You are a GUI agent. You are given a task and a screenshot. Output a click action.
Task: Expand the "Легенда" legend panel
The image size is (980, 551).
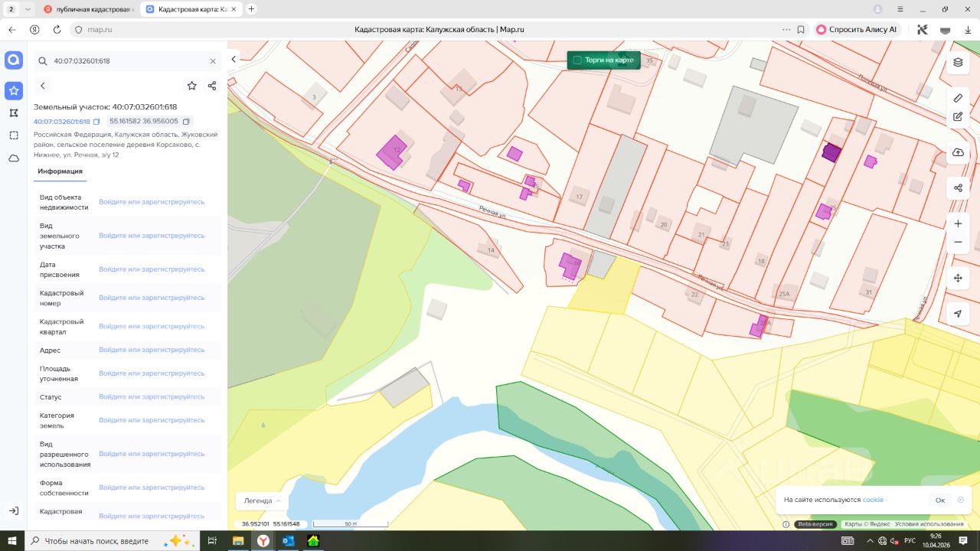tap(262, 500)
